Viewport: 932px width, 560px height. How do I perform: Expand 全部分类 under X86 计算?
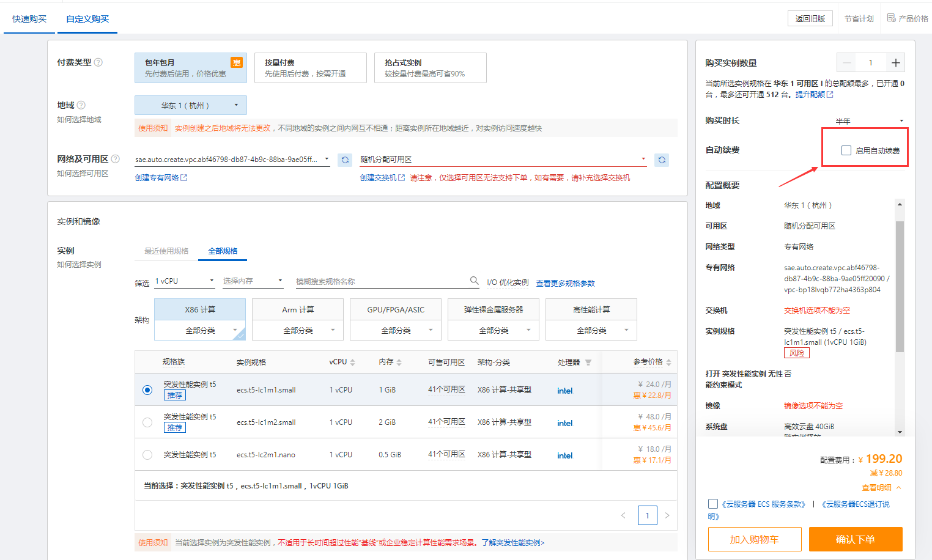pyautogui.click(x=200, y=330)
